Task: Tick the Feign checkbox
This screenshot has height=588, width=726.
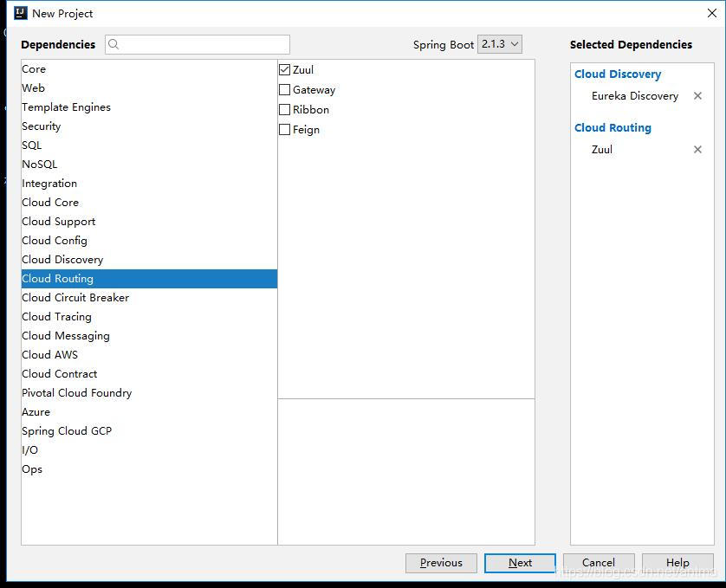Action: pyautogui.click(x=284, y=130)
